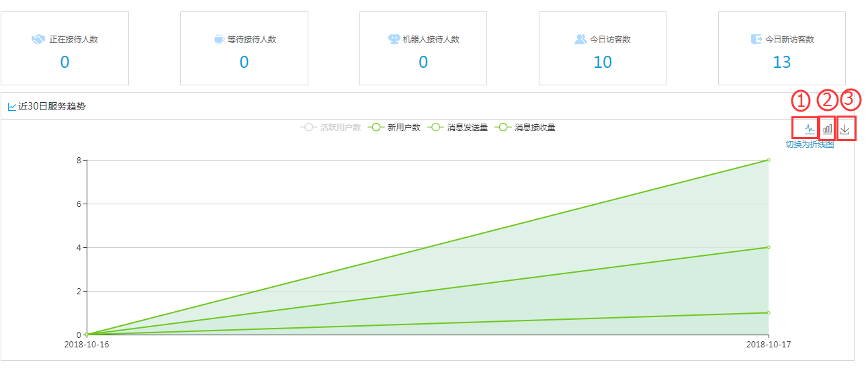Click the 今日访客数 value 10
Image resolution: width=868 pixels, height=385 pixels.
point(603,62)
